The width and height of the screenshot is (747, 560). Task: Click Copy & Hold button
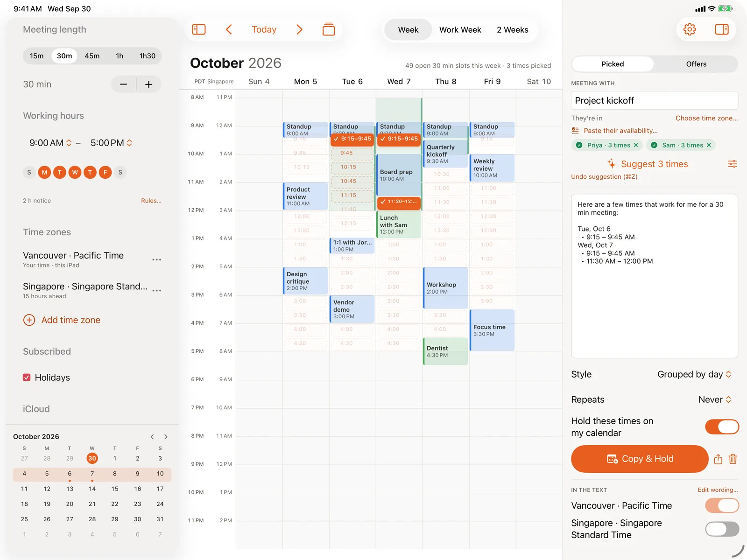(x=640, y=459)
